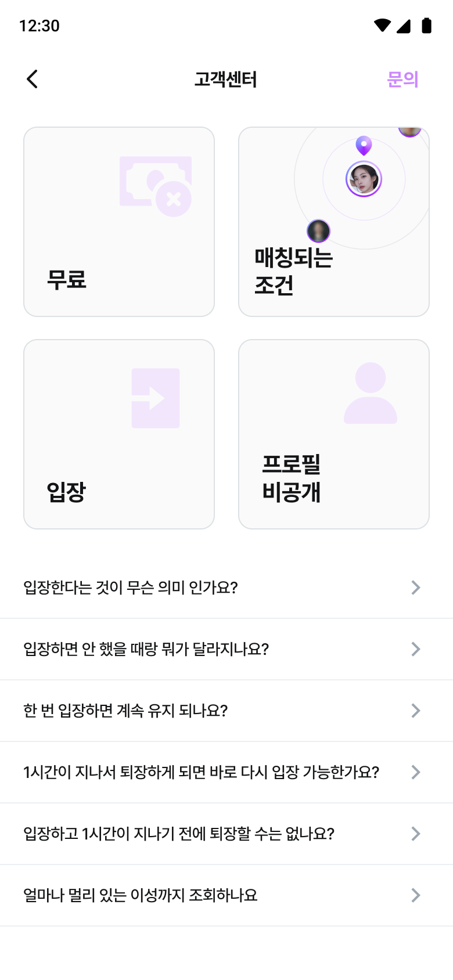The width and height of the screenshot is (453, 980).
Task: Click the enter-door arrow icon
Action: click(x=156, y=398)
